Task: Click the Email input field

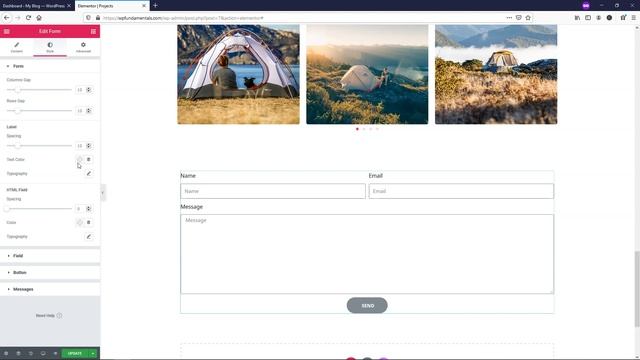Action: (461, 191)
